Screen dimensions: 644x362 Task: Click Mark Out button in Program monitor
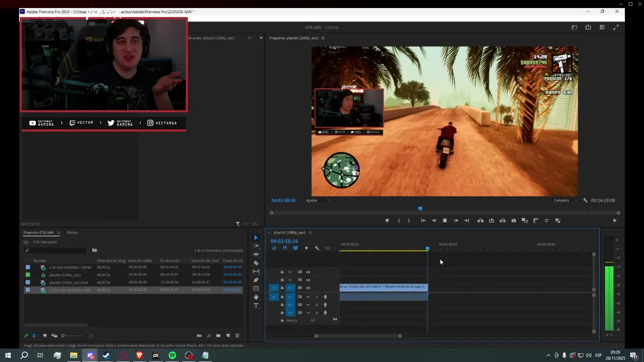pos(409,221)
